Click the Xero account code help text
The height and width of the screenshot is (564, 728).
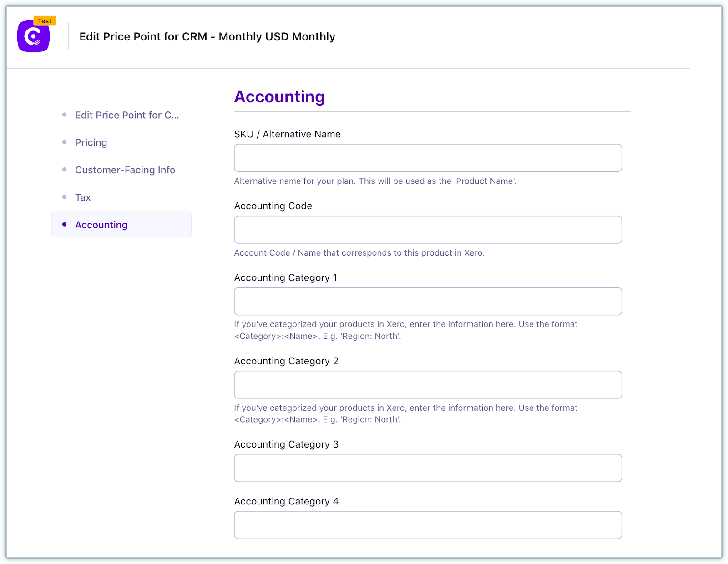(x=359, y=253)
